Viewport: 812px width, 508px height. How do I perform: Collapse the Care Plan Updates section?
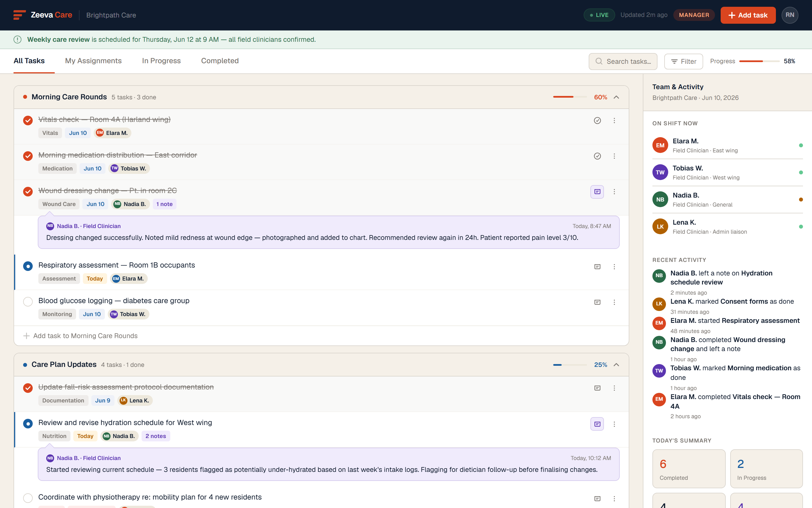(x=616, y=365)
